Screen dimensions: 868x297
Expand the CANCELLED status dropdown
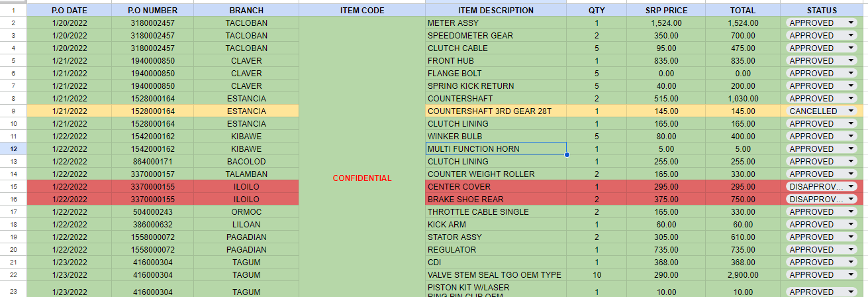point(850,111)
